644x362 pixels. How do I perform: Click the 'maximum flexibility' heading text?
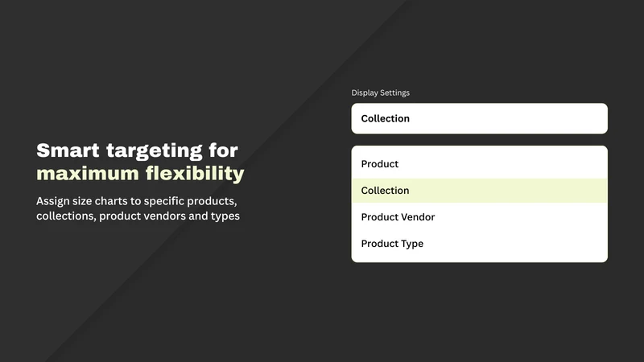(140, 173)
